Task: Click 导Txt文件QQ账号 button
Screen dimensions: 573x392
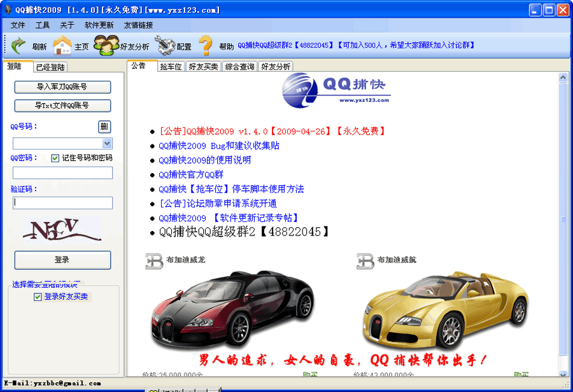Action: pyautogui.click(x=62, y=106)
